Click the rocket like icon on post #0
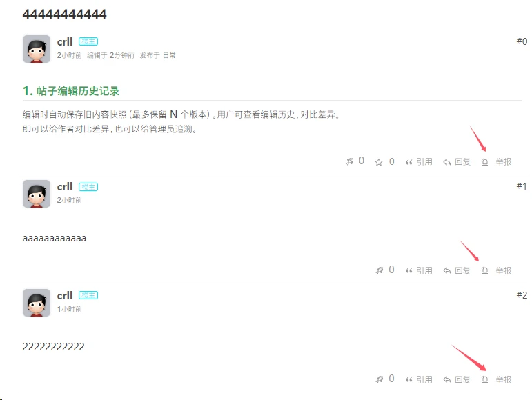Image resolution: width=532 pixels, height=400 pixels. 349,161
